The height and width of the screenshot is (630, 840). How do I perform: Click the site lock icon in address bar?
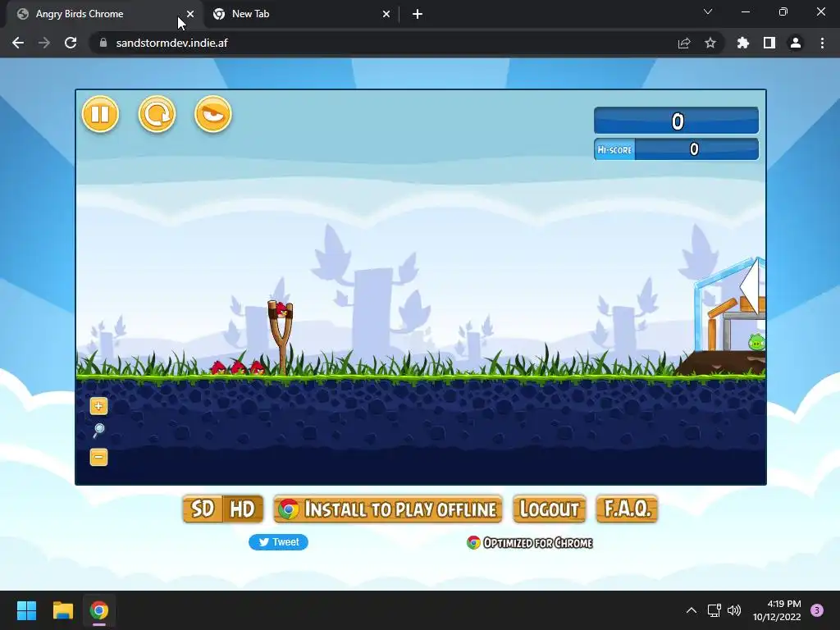coord(103,43)
